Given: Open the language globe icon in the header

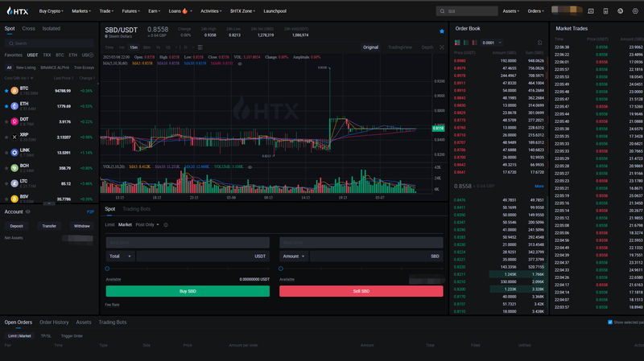Looking at the screenshot, I should click(620, 11).
